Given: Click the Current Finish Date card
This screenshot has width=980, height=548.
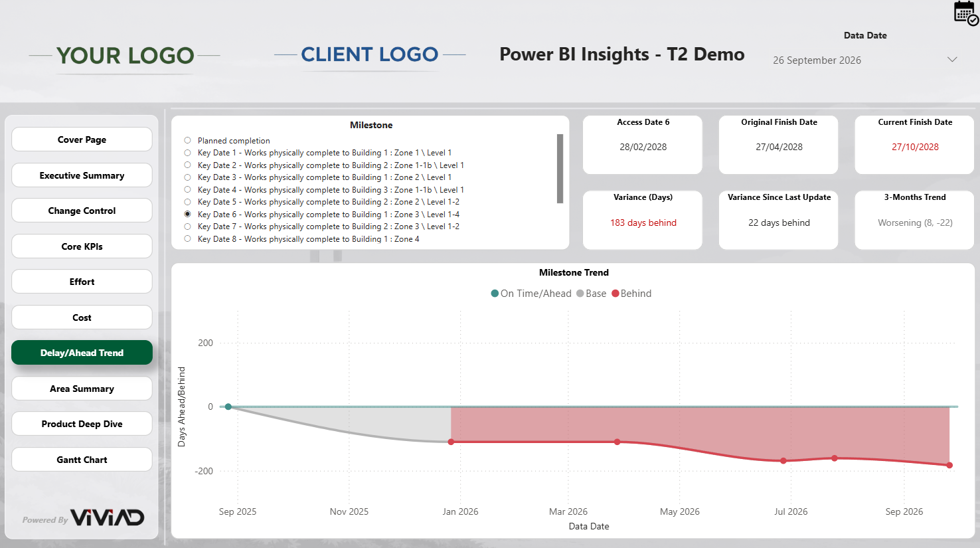Looking at the screenshot, I should [914, 145].
